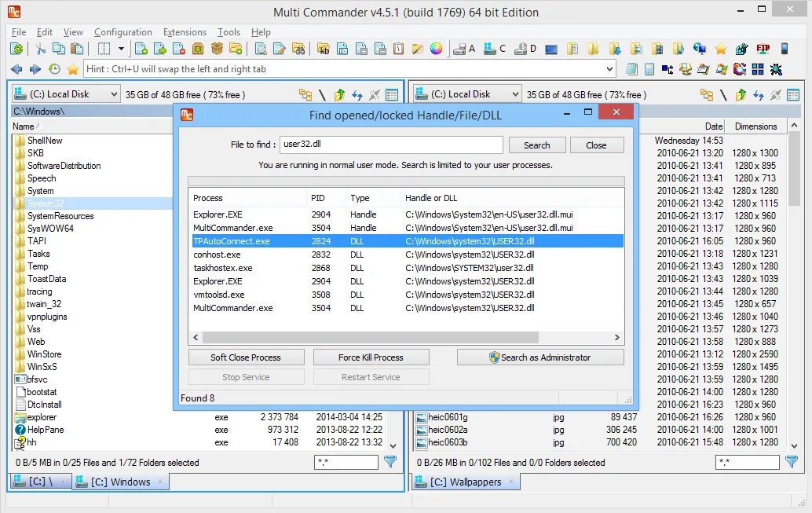Image resolution: width=812 pixels, height=513 pixels.
Task: Click the Close button in find dialog
Action: coord(597,145)
